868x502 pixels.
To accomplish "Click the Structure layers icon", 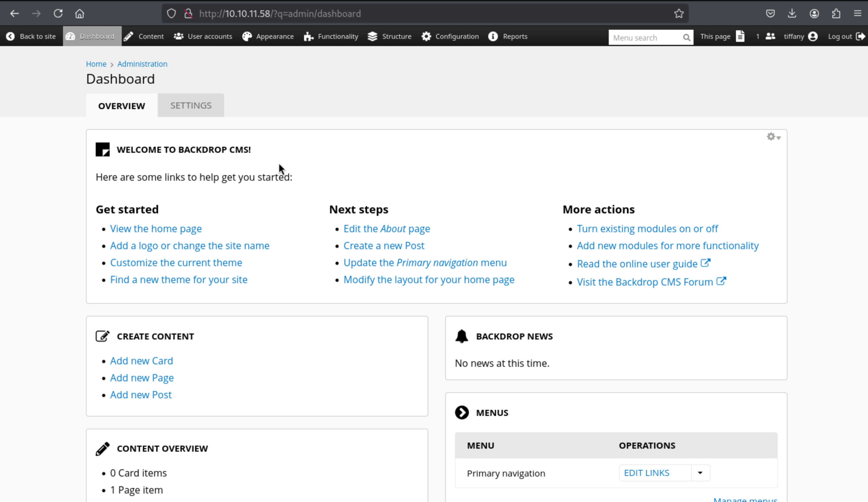I will (x=372, y=36).
